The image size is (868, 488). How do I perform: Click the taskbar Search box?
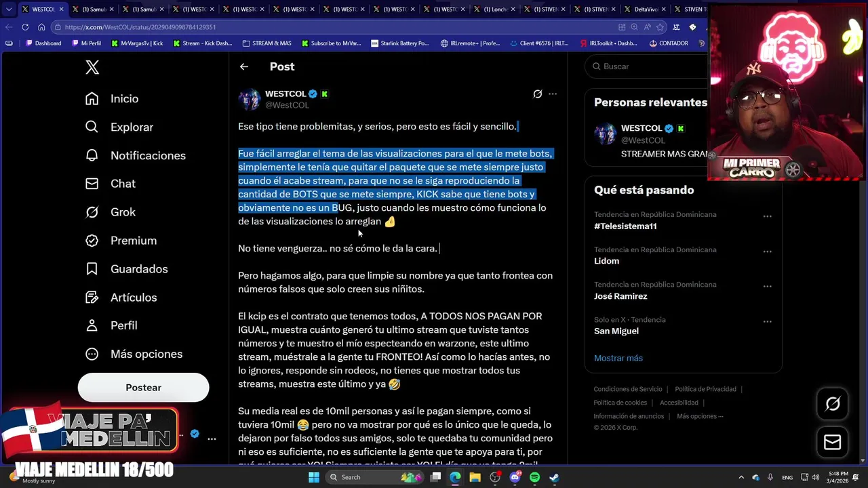tap(374, 477)
